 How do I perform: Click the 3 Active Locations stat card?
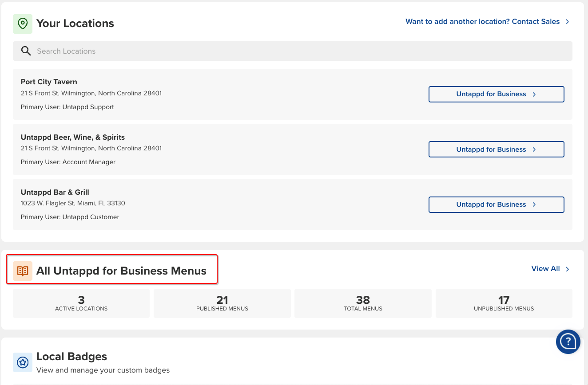[81, 303]
